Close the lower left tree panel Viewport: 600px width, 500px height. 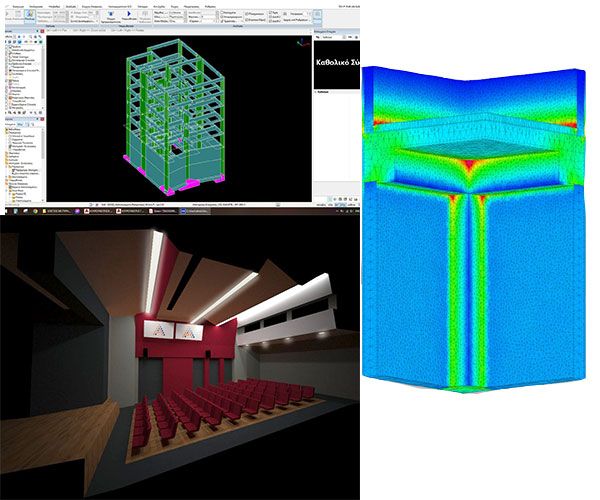[42, 119]
